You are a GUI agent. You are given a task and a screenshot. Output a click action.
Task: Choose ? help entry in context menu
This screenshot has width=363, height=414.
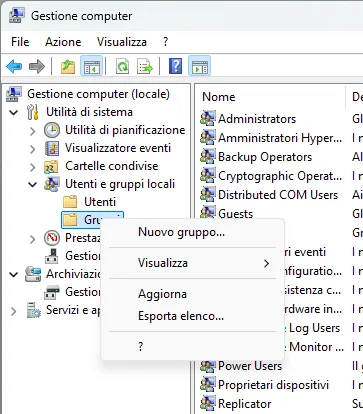coord(192,347)
